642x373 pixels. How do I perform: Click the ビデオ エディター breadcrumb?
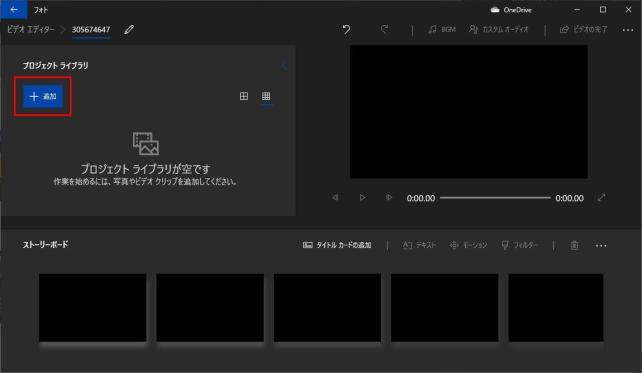(30, 29)
